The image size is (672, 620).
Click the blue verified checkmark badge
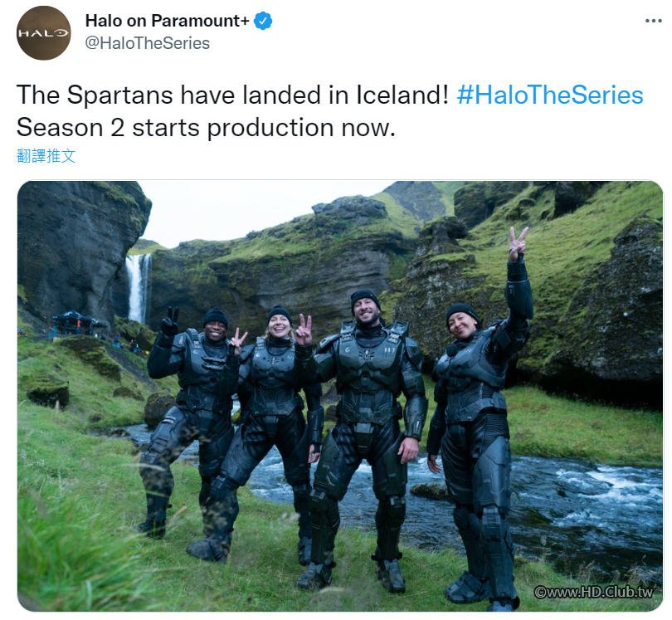[x=263, y=21]
